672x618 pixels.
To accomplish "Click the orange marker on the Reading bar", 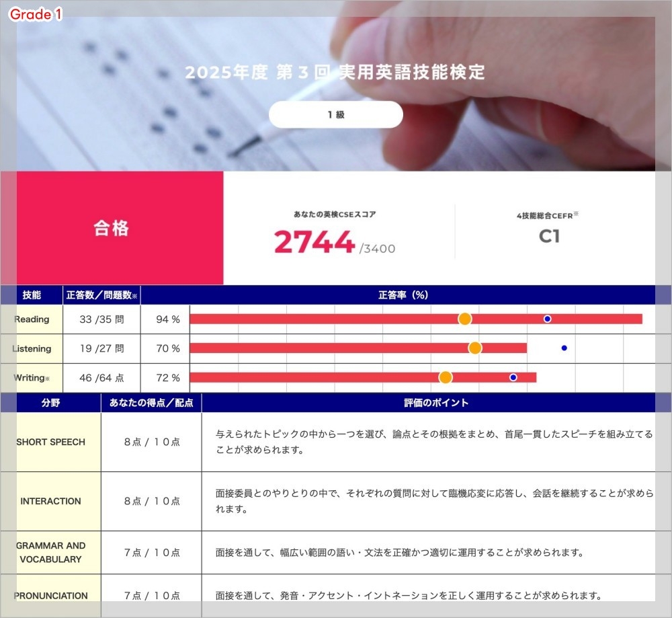I will pyautogui.click(x=464, y=319).
